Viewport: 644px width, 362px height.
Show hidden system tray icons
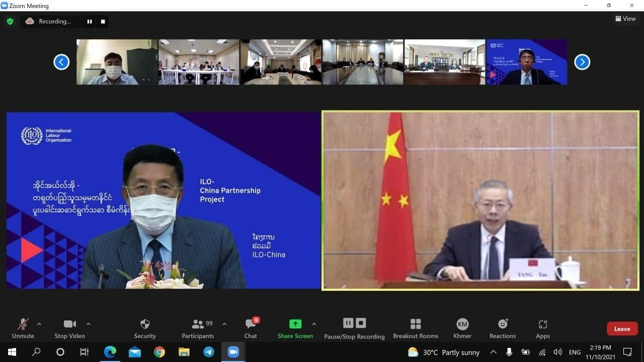point(493,352)
